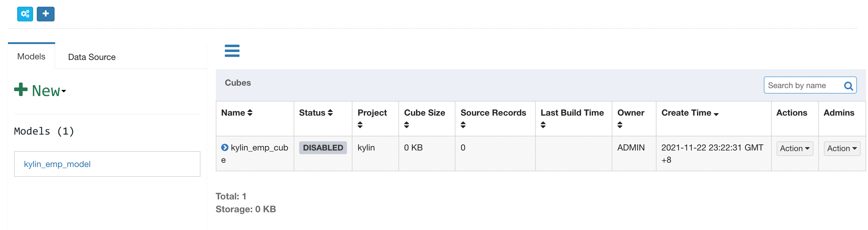The width and height of the screenshot is (868, 230).
Task: Click the kylin_emp_cube cube name
Action: pos(255,153)
